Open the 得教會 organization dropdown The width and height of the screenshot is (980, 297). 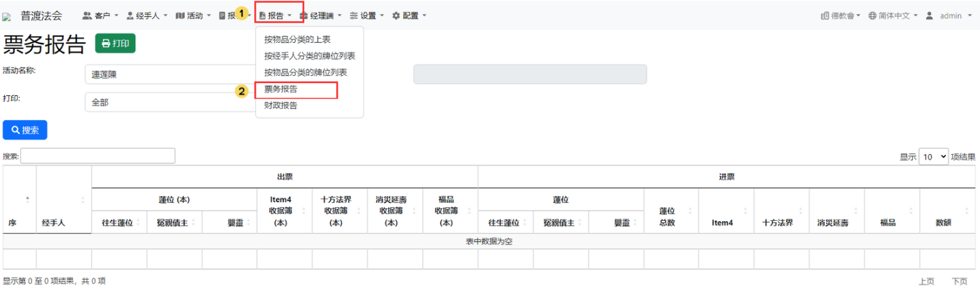pyautogui.click(x=840, y=16)
